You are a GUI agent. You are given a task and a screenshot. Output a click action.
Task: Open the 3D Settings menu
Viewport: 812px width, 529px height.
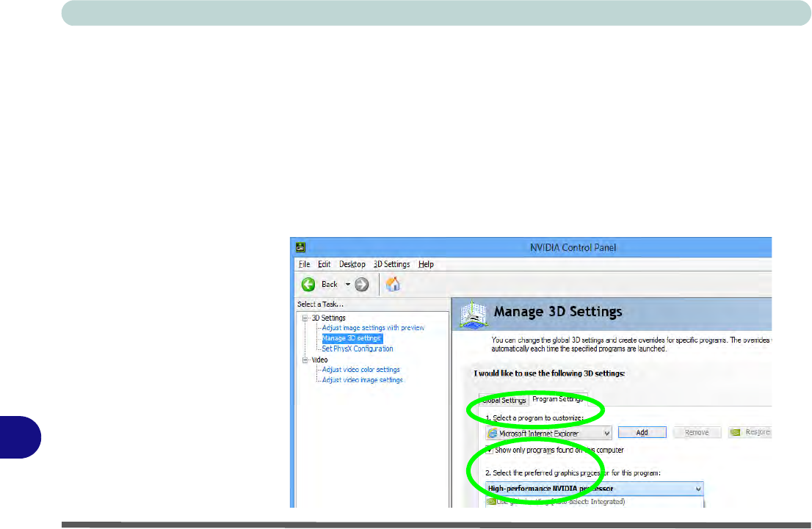(391, 264)
